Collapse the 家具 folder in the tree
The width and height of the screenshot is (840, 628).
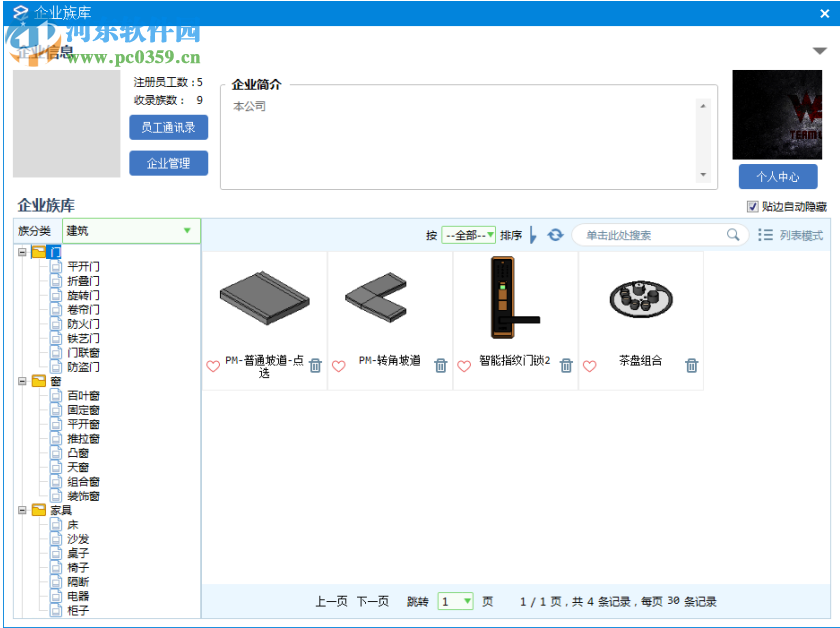[21, 510]
